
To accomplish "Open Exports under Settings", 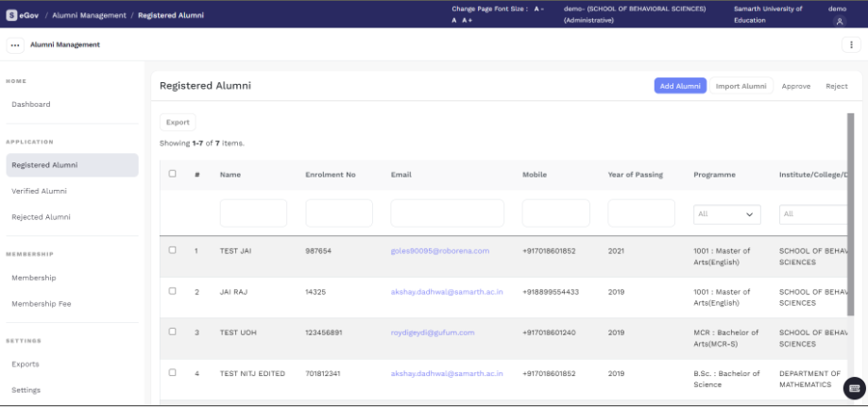I will pyautogui.click(x=26, y=365).
